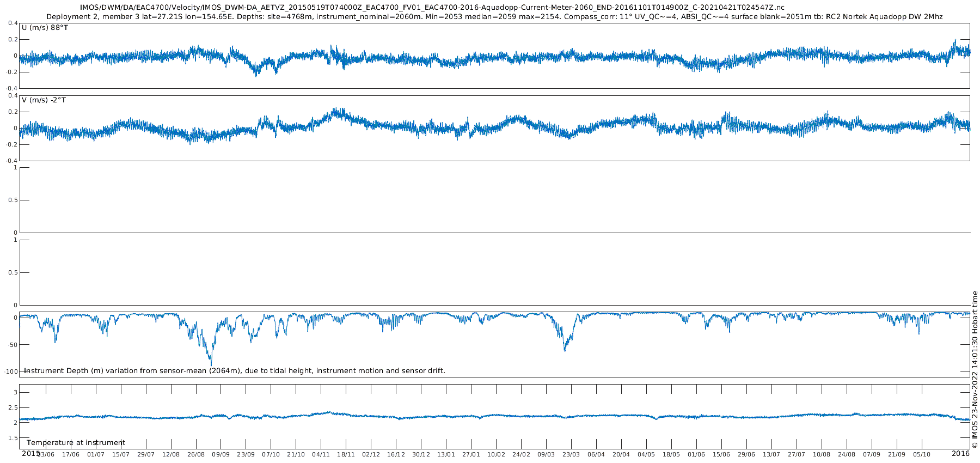
Task: Click the '2.5' tick on the temperature axis
Action: pos(13,407)
